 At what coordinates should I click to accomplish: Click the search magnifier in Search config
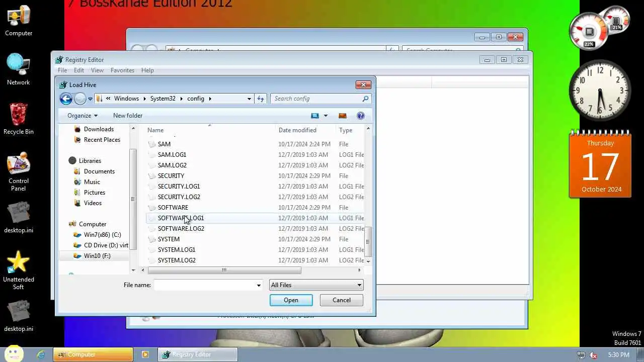[365, 99]
